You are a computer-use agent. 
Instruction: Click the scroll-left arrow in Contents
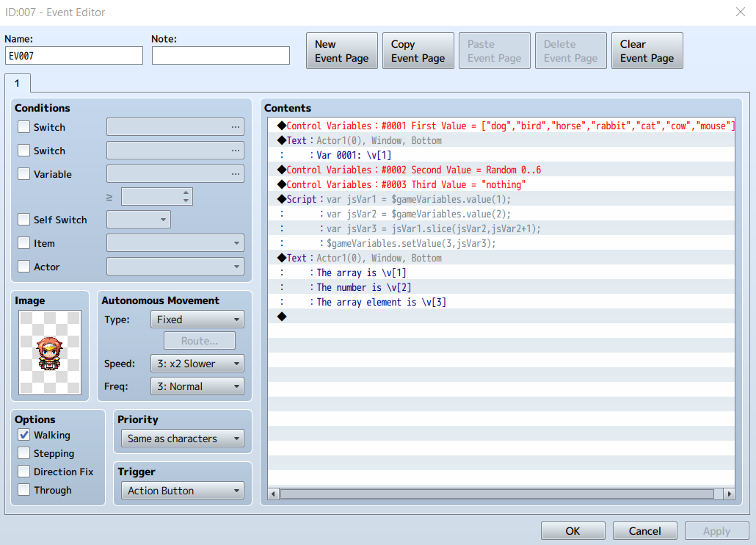(273, 494)
